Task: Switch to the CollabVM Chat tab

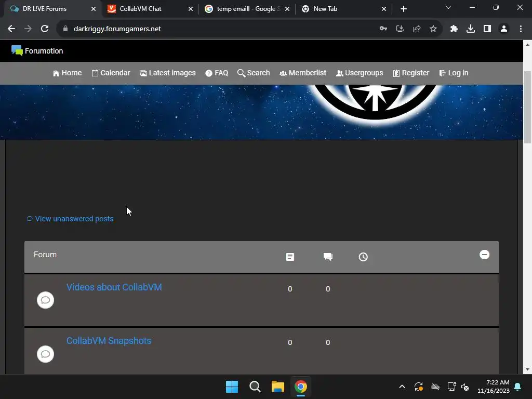Action: [x=149, y=9]
